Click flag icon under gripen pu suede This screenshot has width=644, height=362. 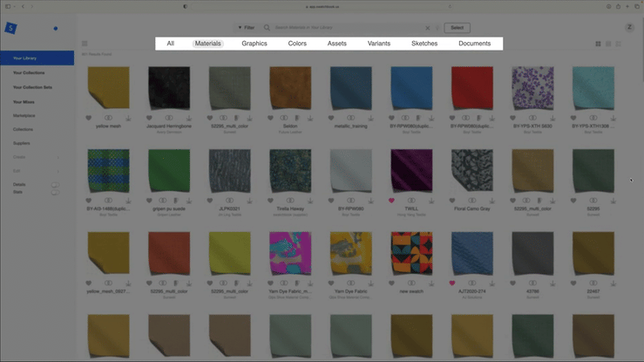coord(176,201)
